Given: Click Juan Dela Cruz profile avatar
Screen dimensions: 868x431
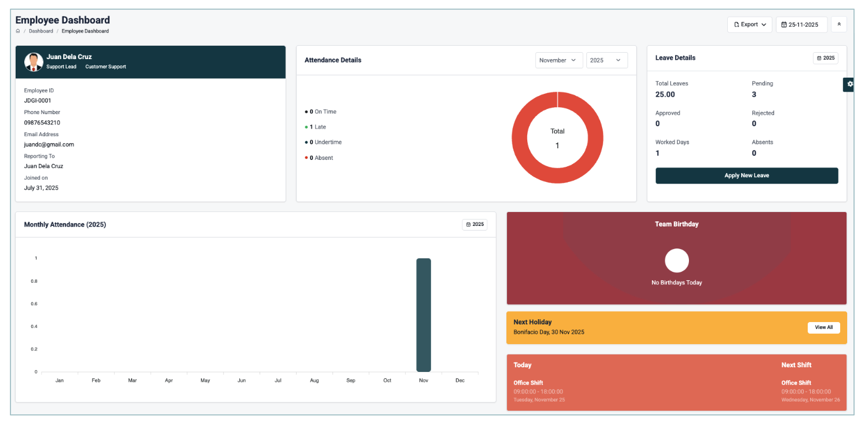Looking at the screenshot, I should [x=34, y=61].
